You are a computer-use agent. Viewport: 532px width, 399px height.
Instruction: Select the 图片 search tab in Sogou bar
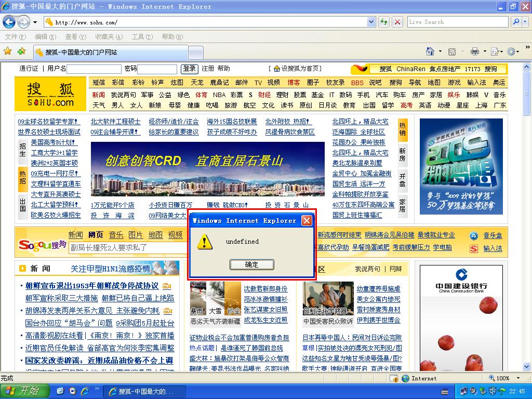[136, 235]
